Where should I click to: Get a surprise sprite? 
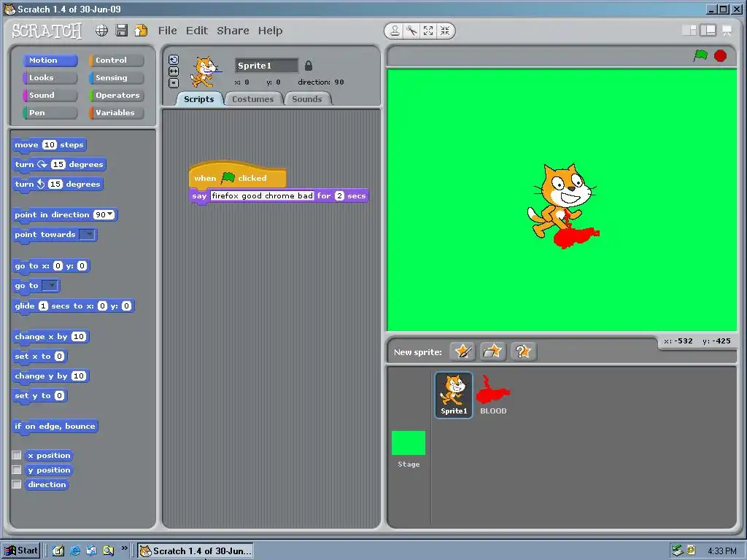click(x=523, y=351)
